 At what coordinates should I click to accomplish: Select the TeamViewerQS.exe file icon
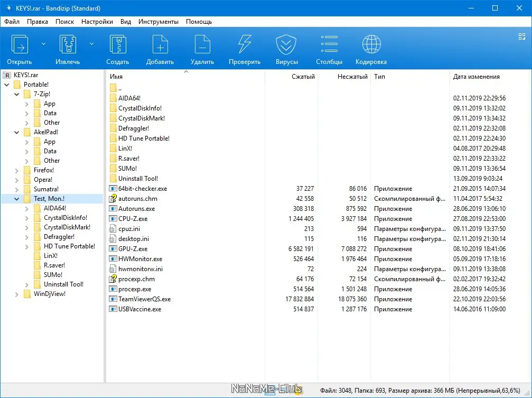[113, 299]
